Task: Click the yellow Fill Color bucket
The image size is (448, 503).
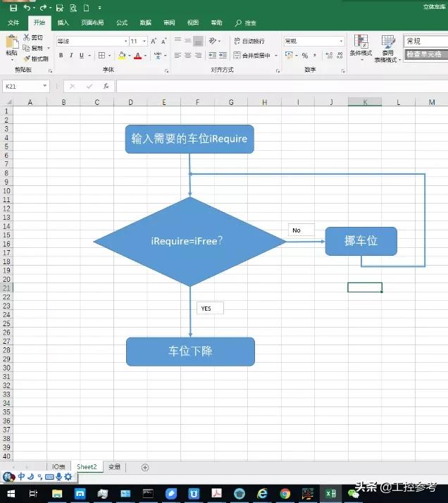Action: pos(122,56)
